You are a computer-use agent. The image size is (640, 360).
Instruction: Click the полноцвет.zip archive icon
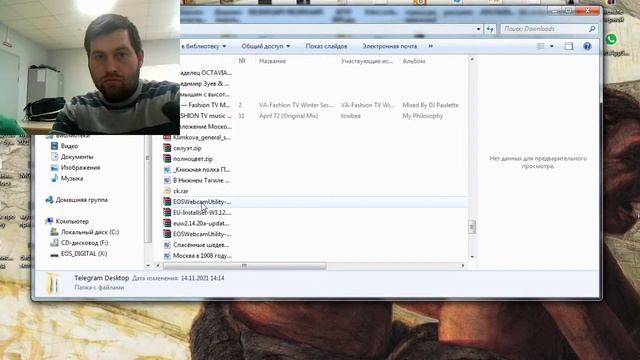[167, 159]
